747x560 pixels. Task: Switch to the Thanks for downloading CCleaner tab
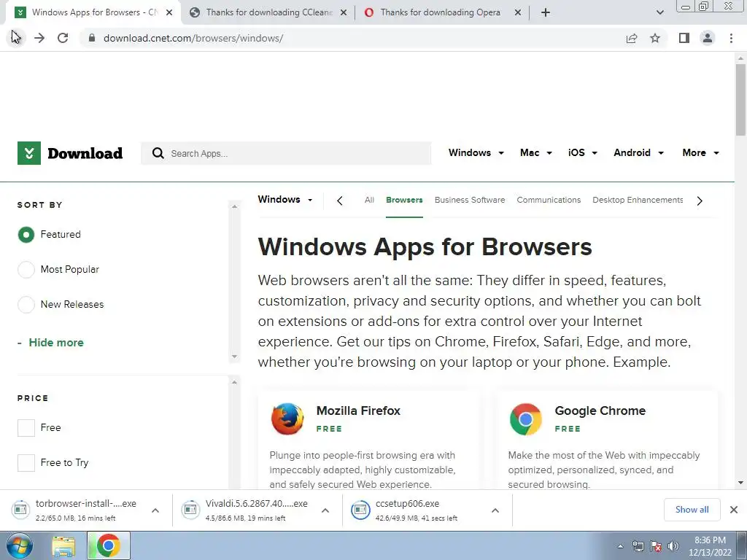(x=268, y=12)
